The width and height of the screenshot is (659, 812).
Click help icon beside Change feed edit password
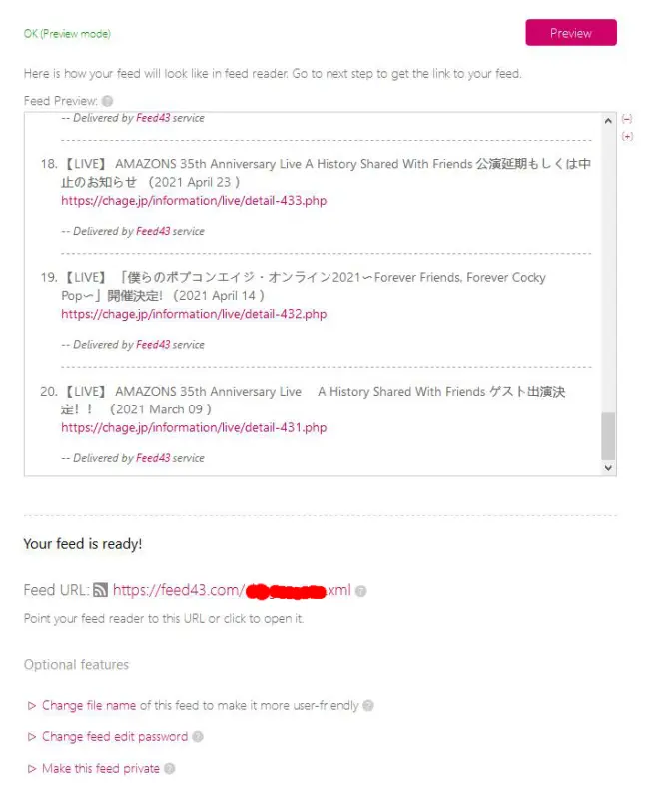coord(198,737)
